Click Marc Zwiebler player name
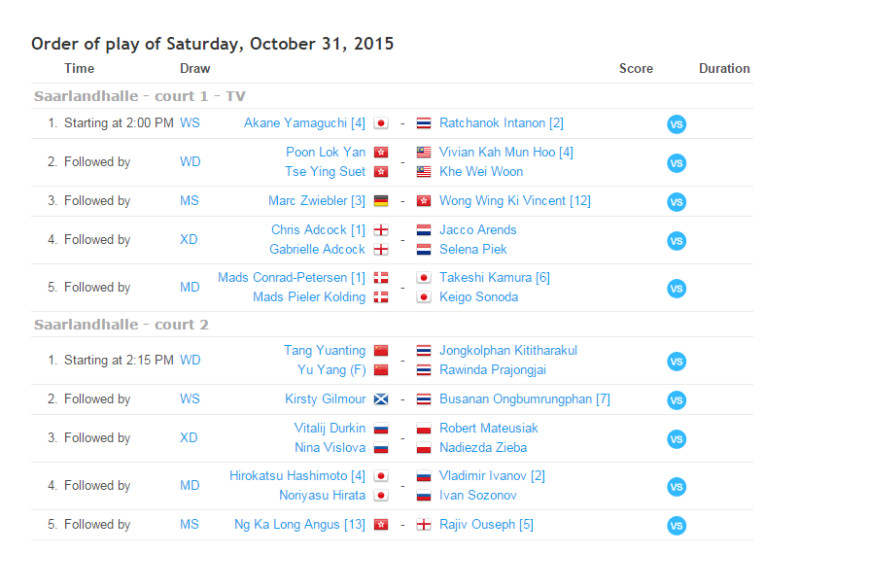Image resolution: width=869 pixels, height=588 pixels. pos(317,201)
